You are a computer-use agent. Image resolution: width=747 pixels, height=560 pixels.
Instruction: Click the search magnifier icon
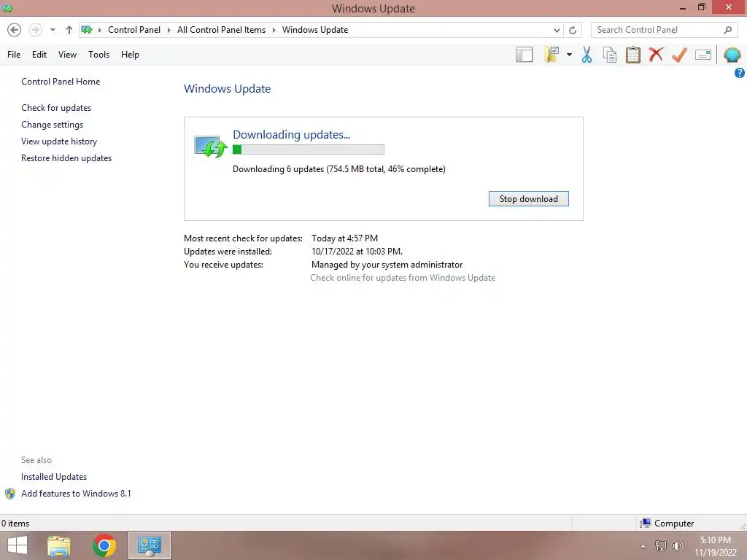click(727, 30)
